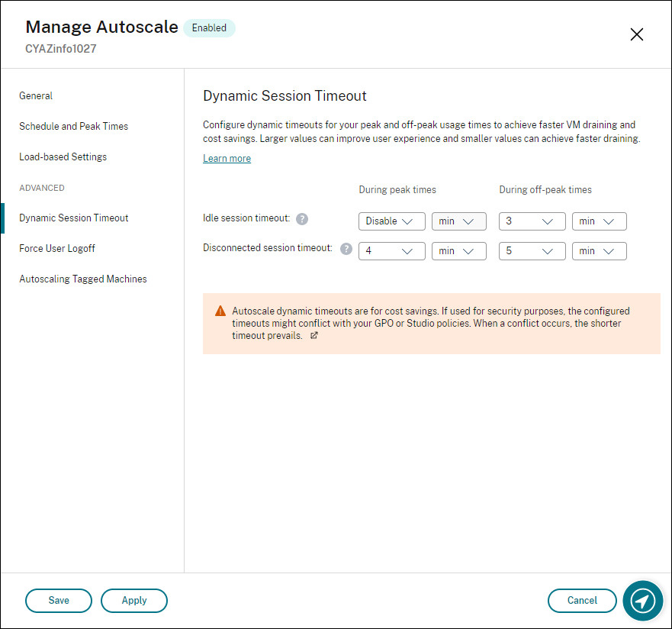Screen dimensions: 672x629
Task: Click the Idle session timeout help icon
Action: coord(302,218)
